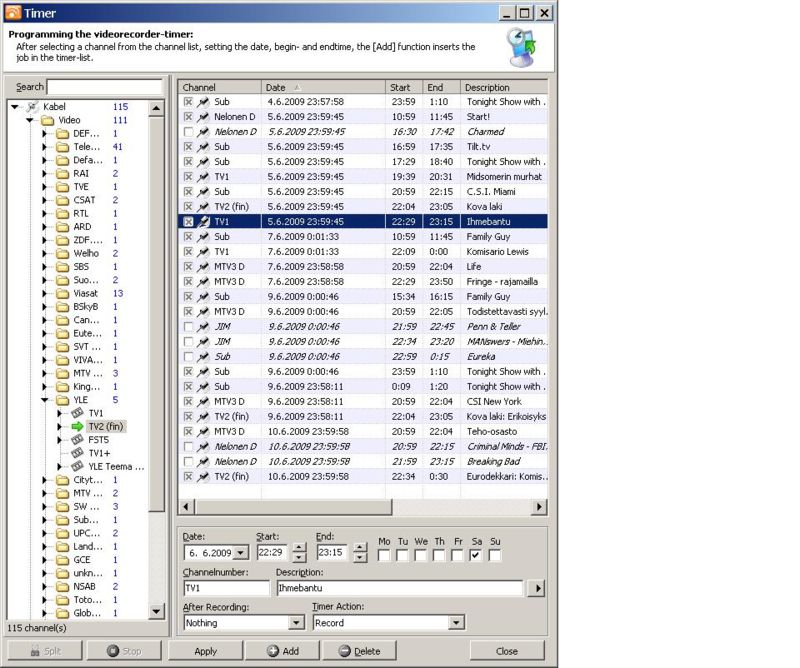Collapse the Video folder node

pos(30,120)
